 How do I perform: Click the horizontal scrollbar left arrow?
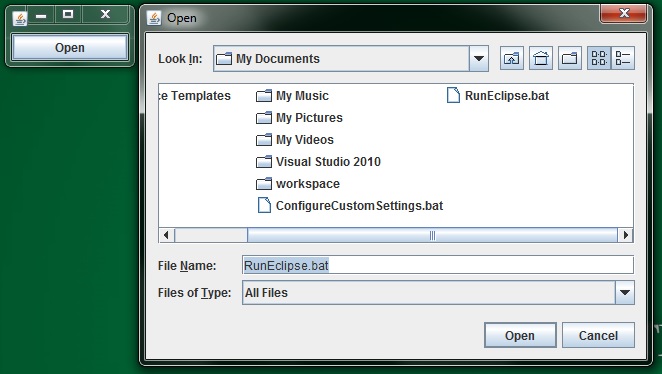pos(166,235)
